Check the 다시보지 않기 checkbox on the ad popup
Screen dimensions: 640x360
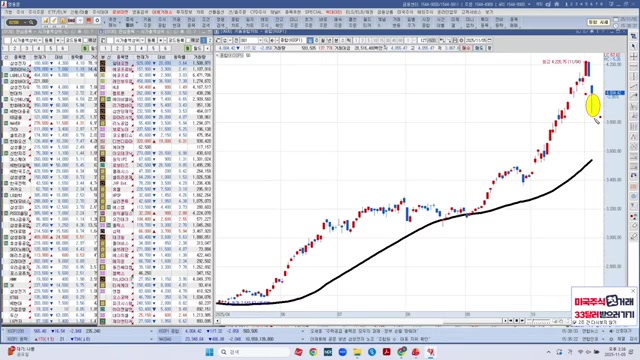click(574, 322)
